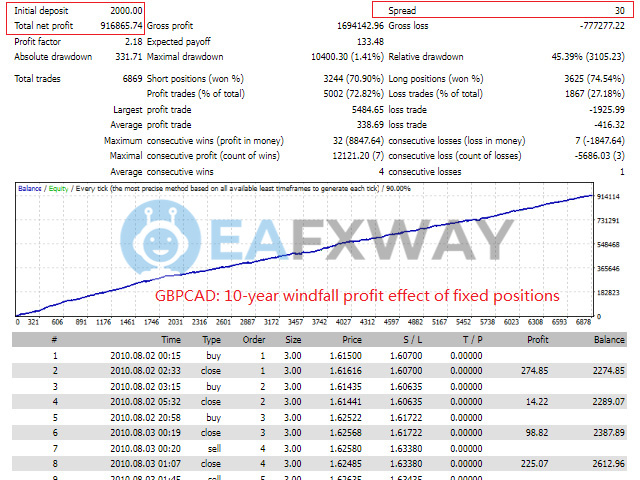Select the balance cell 2612.96
The height and width of the screenshot is (480, 640).
click(x=609, y=464)
